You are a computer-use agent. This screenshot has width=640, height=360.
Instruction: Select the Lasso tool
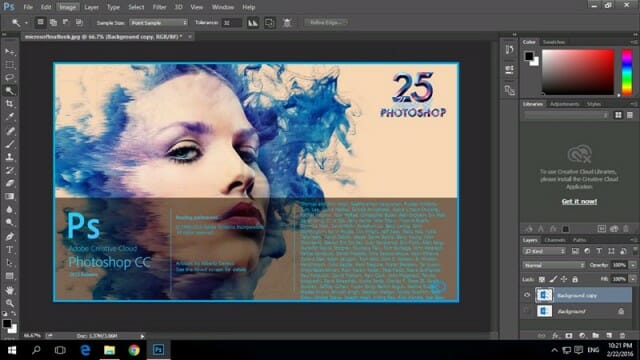tap(9, 78)
